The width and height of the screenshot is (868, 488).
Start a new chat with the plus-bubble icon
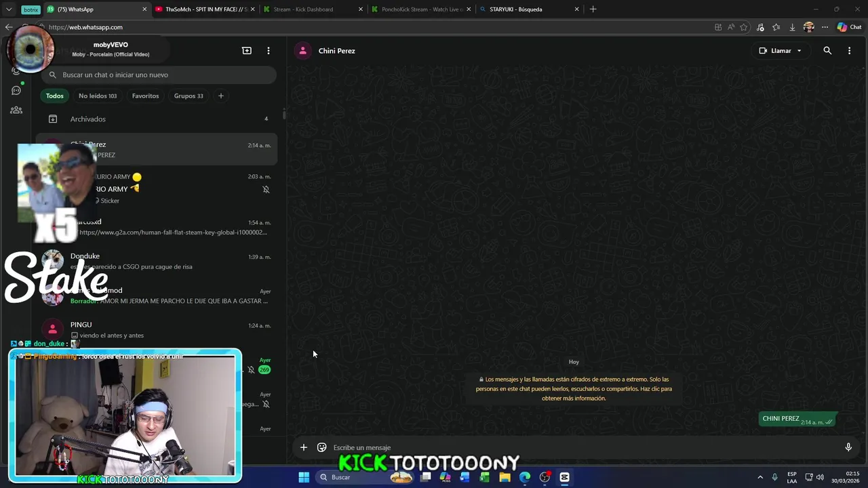247,51
